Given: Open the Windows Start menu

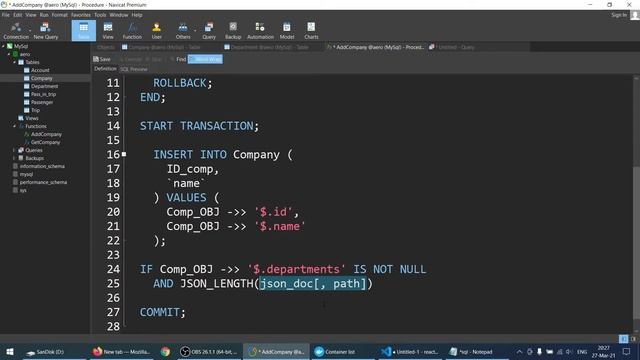Looking at the screenshot, I should 10,351.
